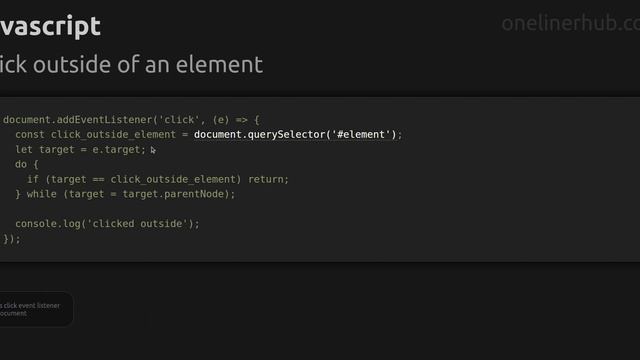Click the '#element' selector string

point(361,135)
